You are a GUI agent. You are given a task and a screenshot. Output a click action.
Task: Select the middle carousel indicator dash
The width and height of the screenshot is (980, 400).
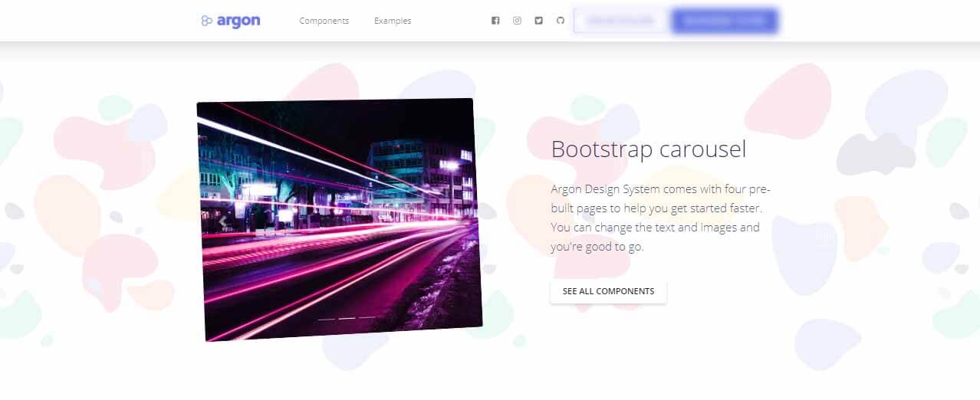347,317
